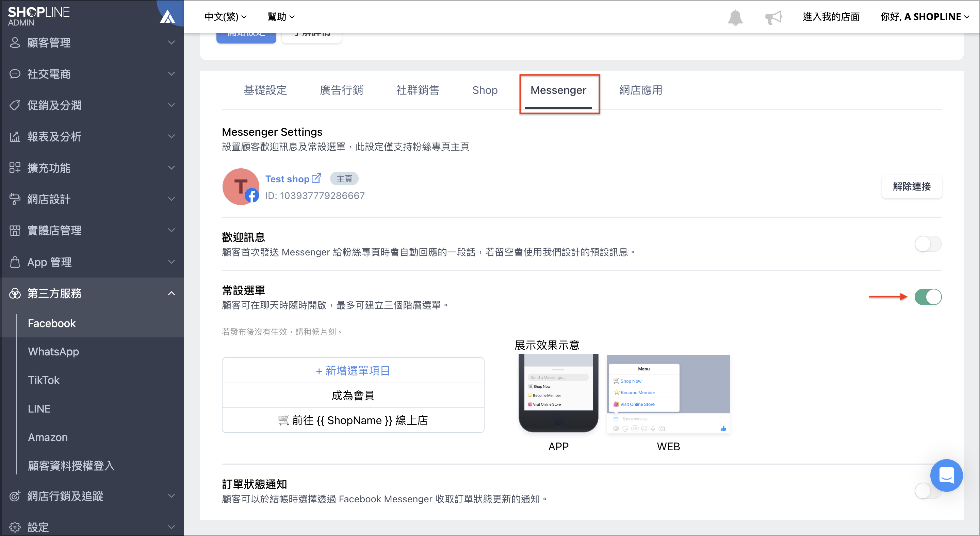
Task: Click the notification bell icon
Action: [x=735, y=17]
